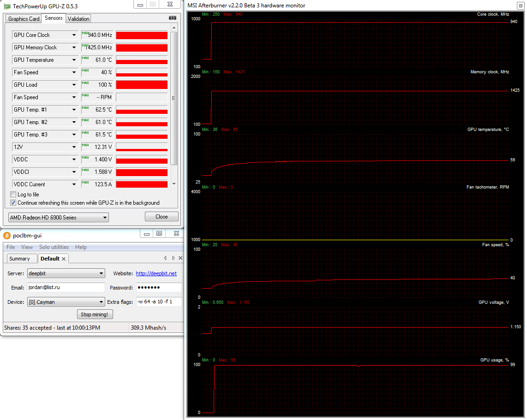Expand the VDDC sensor dropdown
The width and height of the screenshot is (527, 420).
pyautogui.click(x=74, y=159)
